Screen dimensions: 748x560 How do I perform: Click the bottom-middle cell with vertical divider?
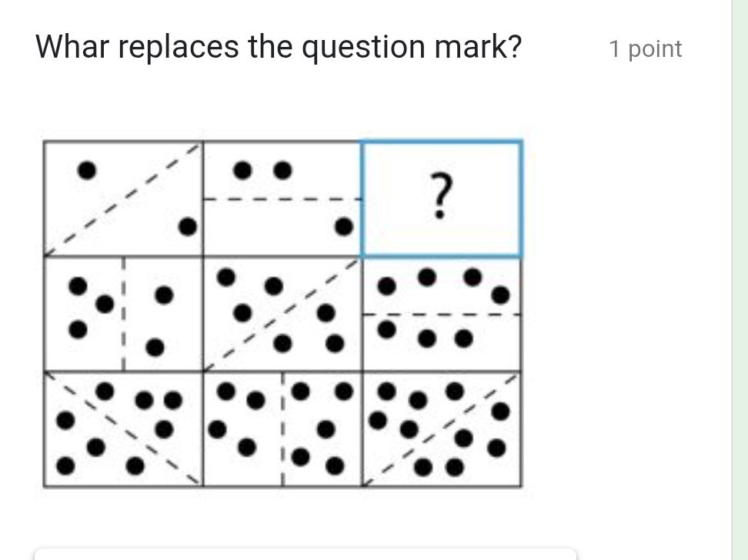pos(281,429)
